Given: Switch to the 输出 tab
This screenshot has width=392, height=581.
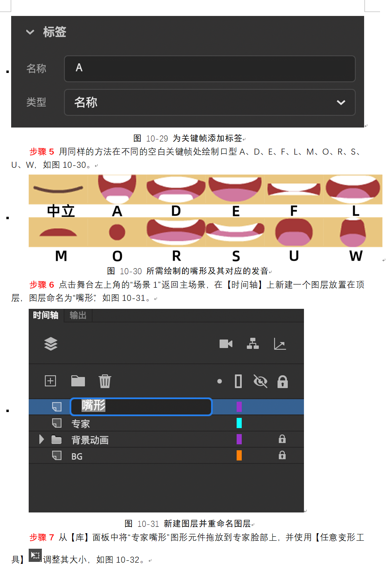Looking at the screenshot, I should (78, 315).
